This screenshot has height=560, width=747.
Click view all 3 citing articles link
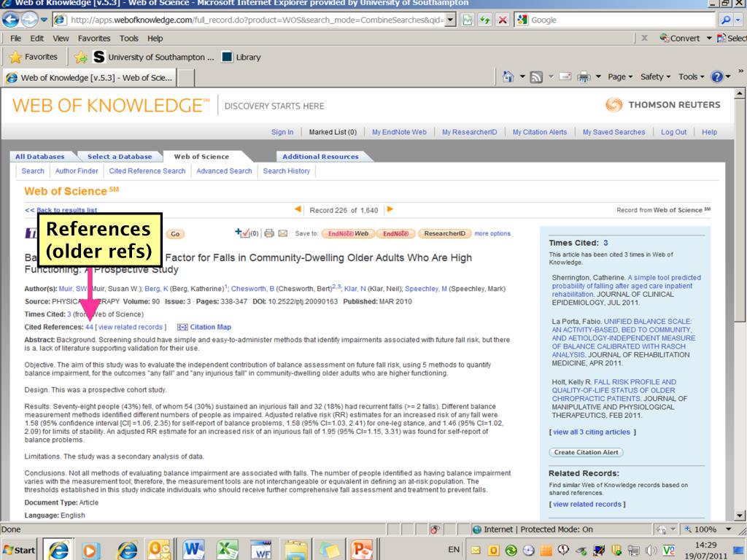click(591, 432)
